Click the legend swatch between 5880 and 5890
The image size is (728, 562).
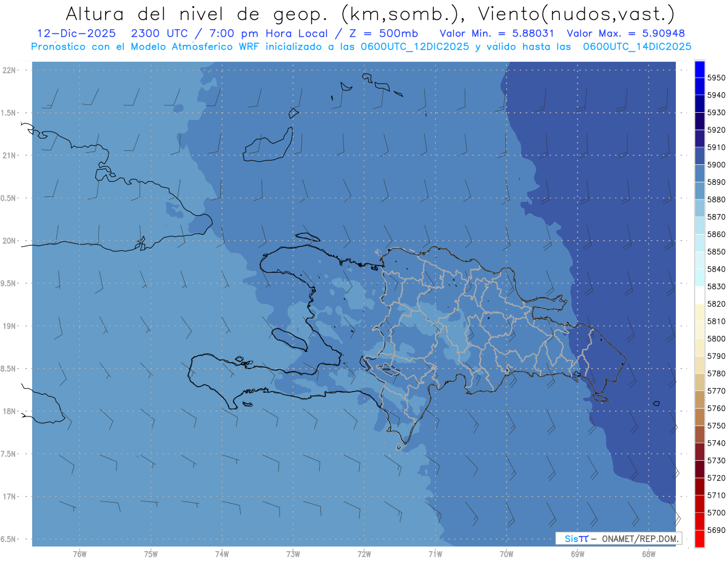pyautogui.click(x=699, y=190)
